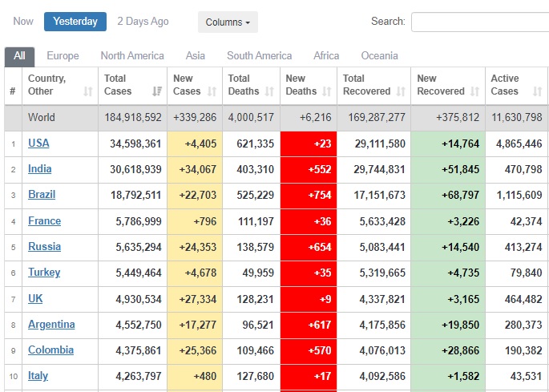Select World new cases +339,286

click(195, 117)
